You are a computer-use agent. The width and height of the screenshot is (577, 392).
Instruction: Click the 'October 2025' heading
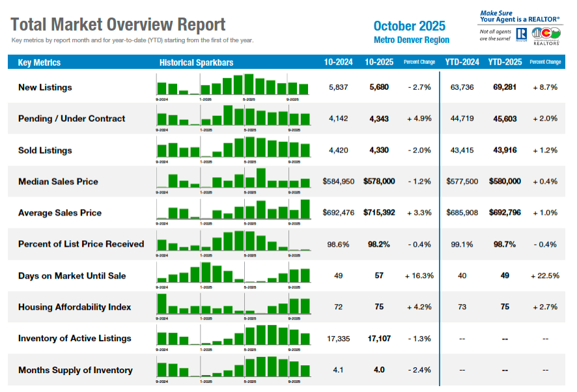[x=410, y=26]
